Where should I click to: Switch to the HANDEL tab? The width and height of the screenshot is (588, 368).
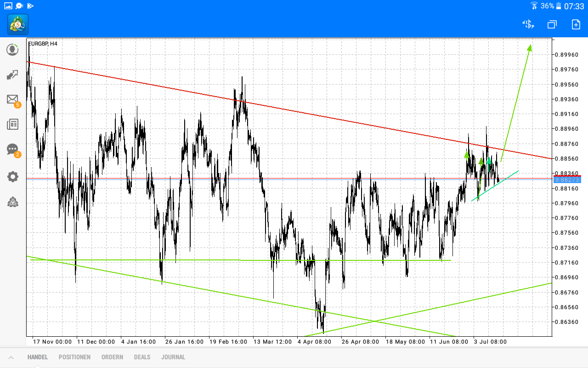37,357
